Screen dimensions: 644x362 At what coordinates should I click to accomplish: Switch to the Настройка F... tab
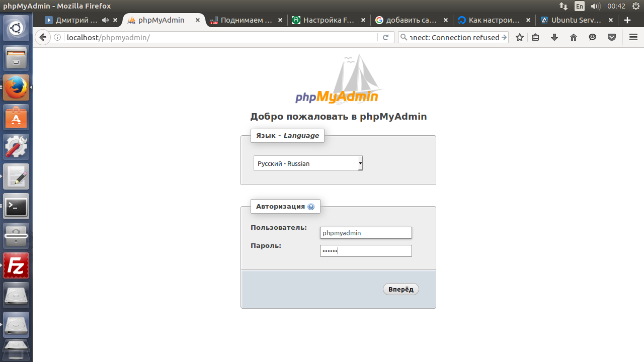[328, 21]
